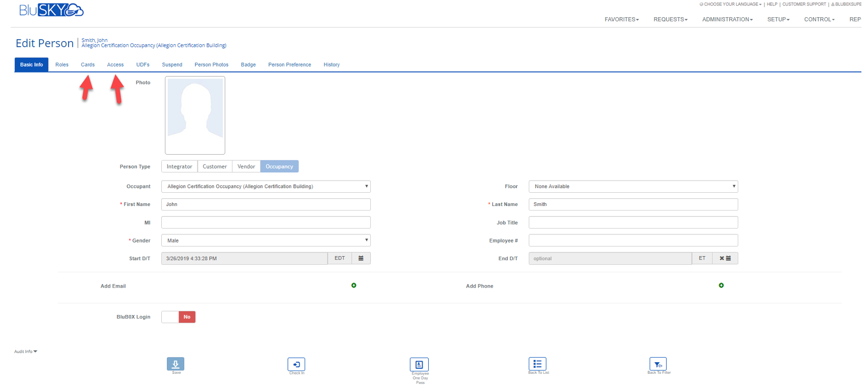The image size is (868, 388).
Task: Add email with green plus icon
Action: pyautogui.click(x=354, y=286)
